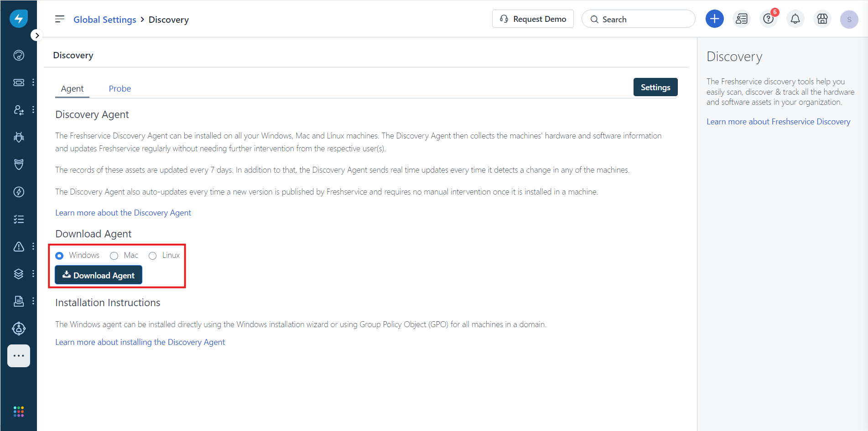Click the Discovery heading in help panel
Image resolution: width=868 pixels, height=431 pixels.
[734, 56]
